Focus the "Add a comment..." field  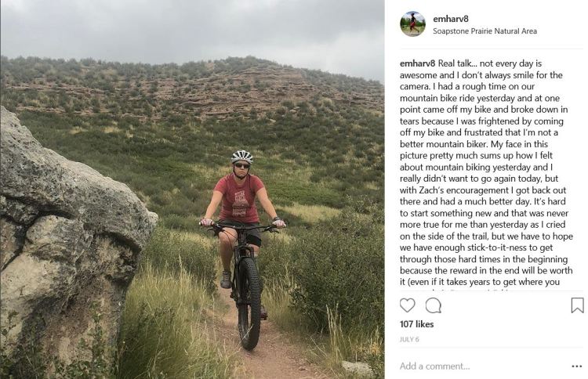pos(470,366)
